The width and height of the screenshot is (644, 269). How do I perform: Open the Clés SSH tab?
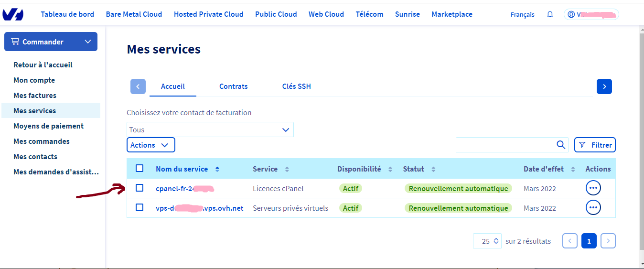tap(296, 86)
